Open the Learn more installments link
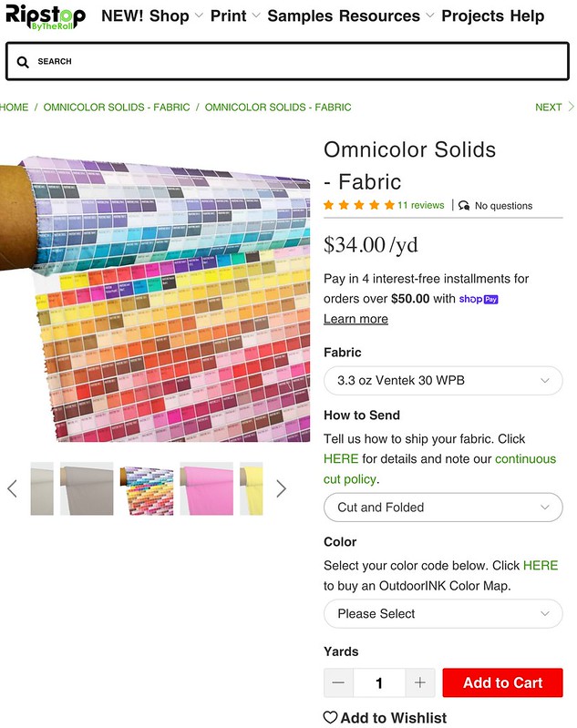 (x=355, y=319)
